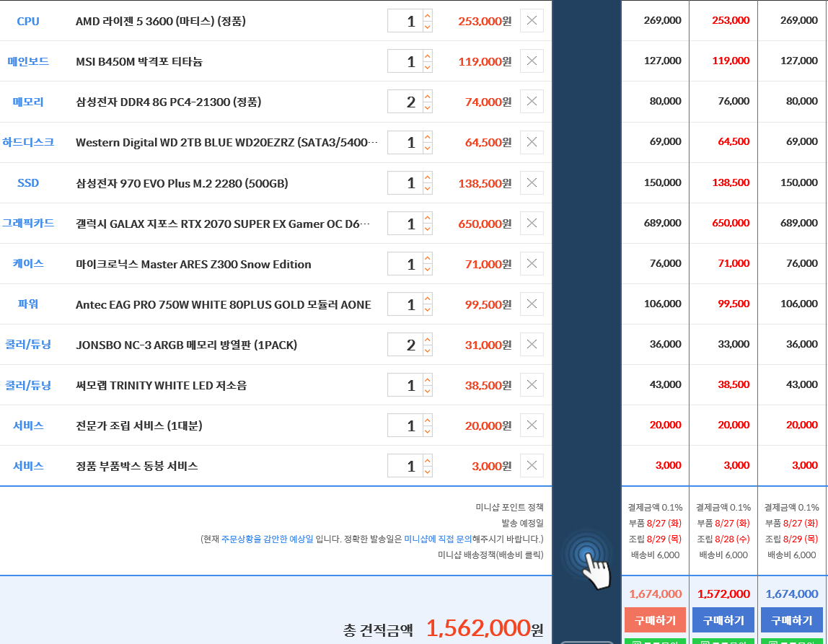Select AMD 라이젠 5 3600 product name

(x=161, y=21)
